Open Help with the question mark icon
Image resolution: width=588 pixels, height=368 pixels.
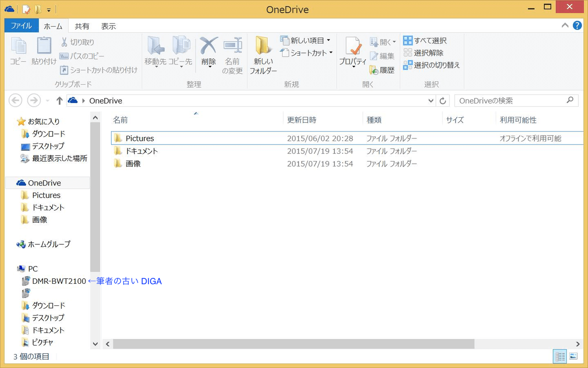pos(577,25)
